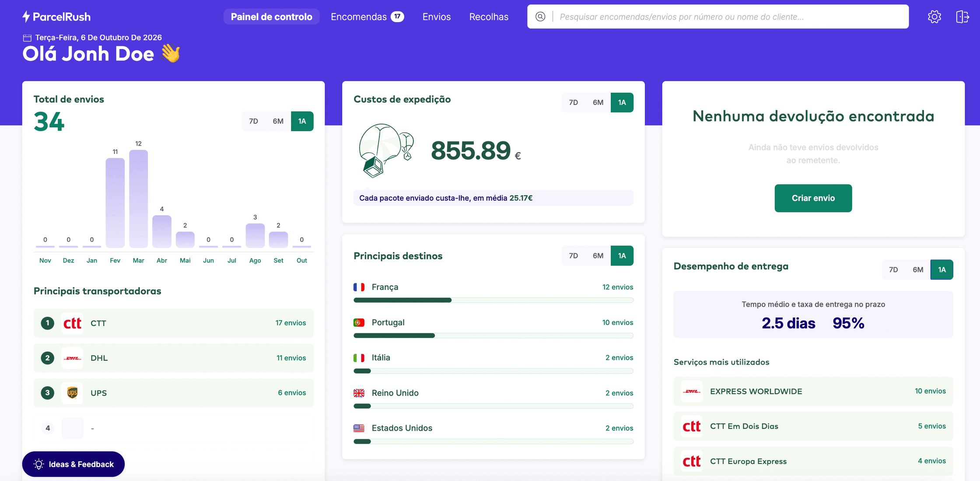Click the United Kingdom flag icon

359,393
